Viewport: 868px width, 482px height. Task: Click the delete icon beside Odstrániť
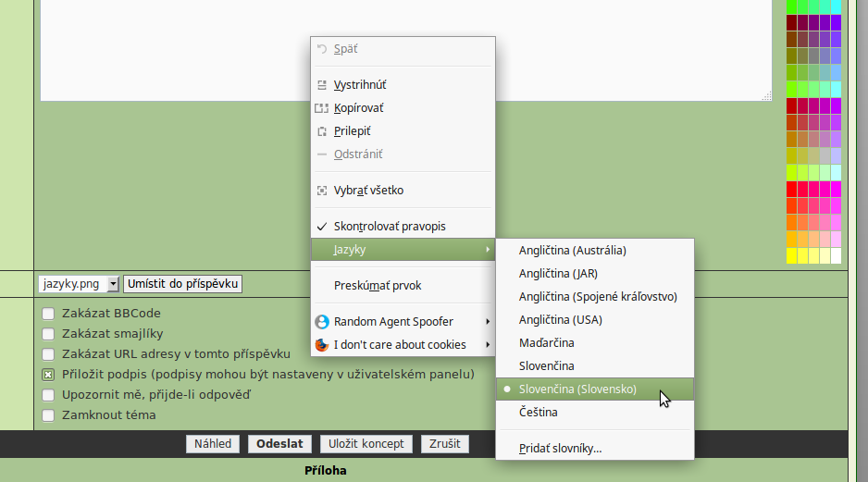322,154
